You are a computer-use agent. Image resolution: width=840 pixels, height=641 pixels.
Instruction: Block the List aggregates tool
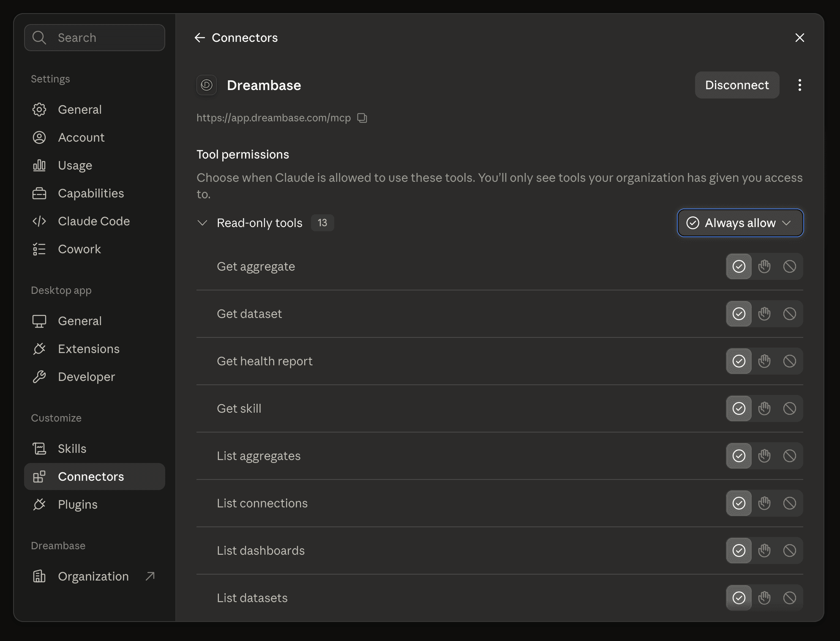pos(790,456)
